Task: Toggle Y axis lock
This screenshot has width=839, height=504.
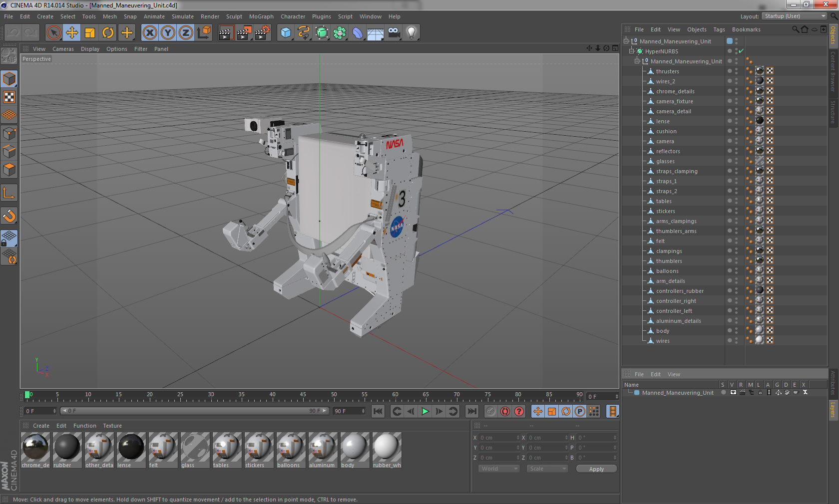Action: pyautogui.click(x=168, y=33)
